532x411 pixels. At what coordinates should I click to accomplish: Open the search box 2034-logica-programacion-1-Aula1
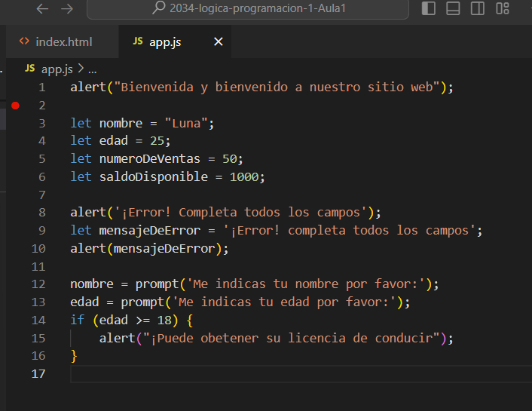248,8
